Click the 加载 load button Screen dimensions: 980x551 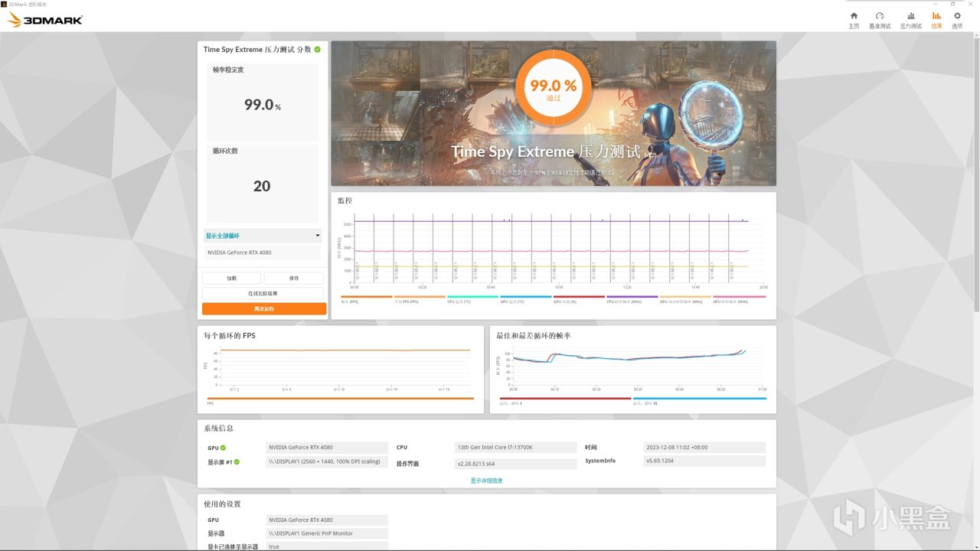coord(231,279)
